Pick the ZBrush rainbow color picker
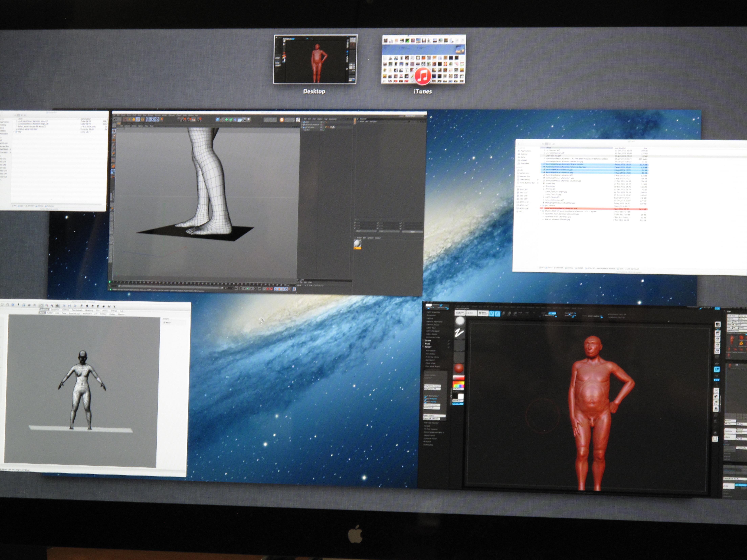Screen dimensions: 747x560 click(x=459, y=384)
